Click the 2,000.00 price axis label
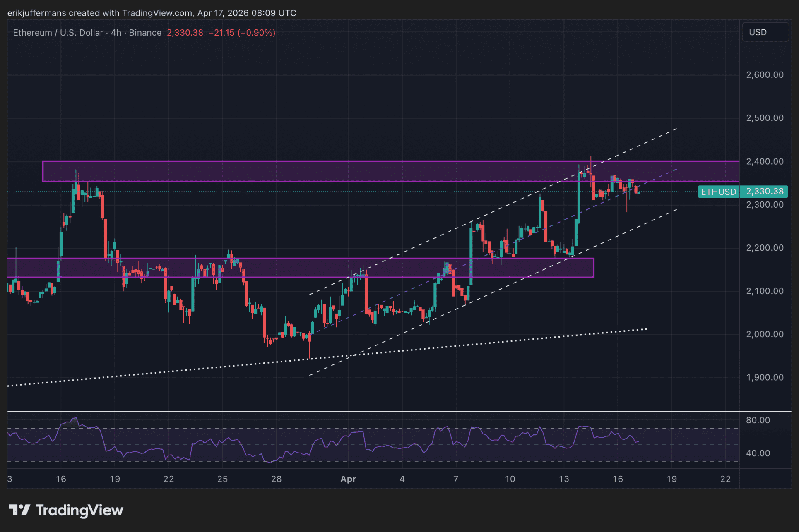Image resolution: width=799 pixels, height=532 pixels. [764, 334]
